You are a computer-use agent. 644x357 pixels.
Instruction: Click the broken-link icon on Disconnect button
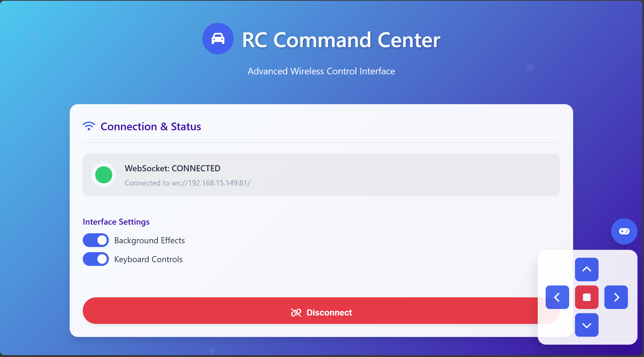point(296,312)
